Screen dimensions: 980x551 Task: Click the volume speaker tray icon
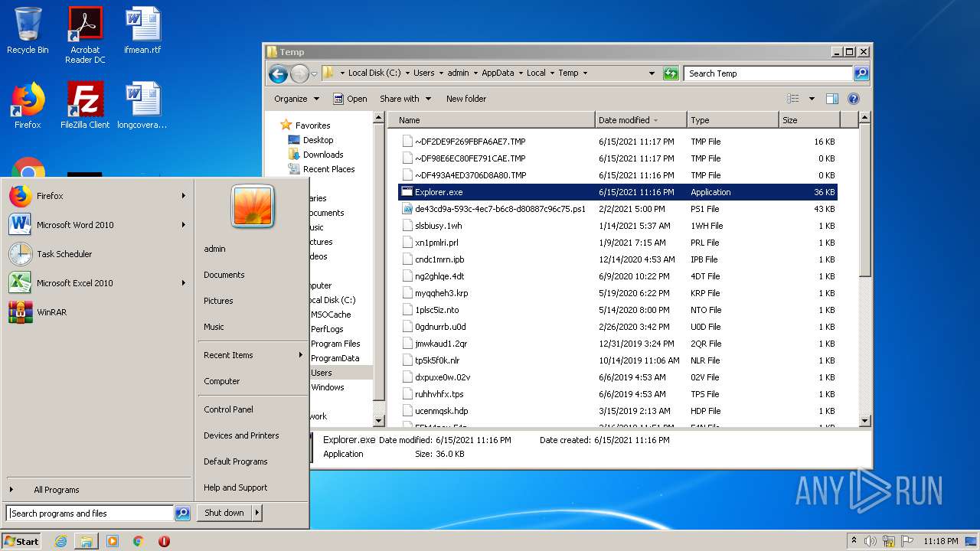871,541
